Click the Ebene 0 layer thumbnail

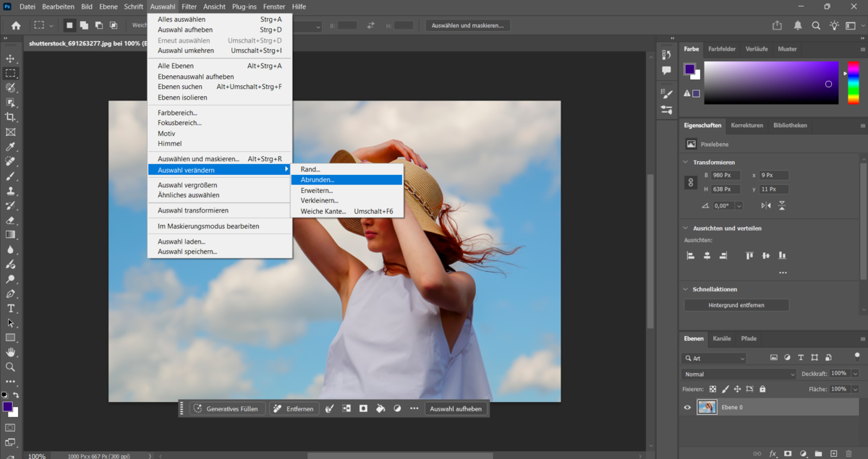[x=707, y=407]
